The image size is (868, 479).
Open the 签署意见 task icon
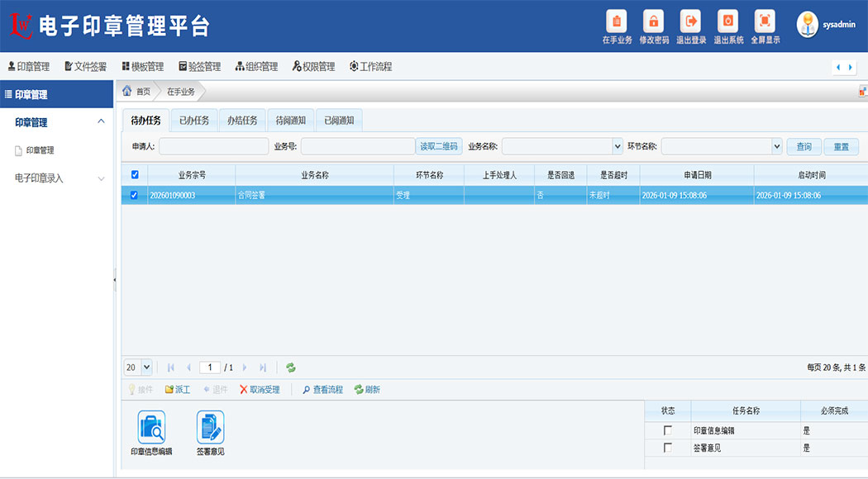[210, 428]
